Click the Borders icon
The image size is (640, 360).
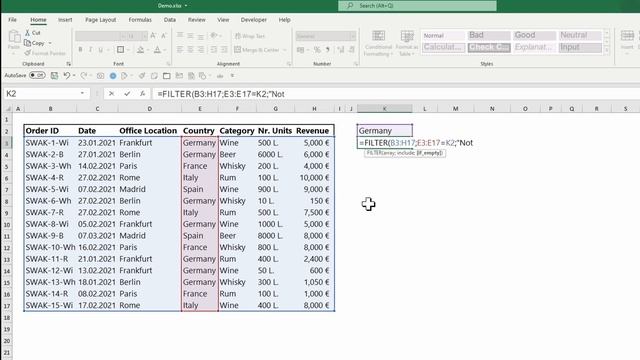tap(120, 50)
